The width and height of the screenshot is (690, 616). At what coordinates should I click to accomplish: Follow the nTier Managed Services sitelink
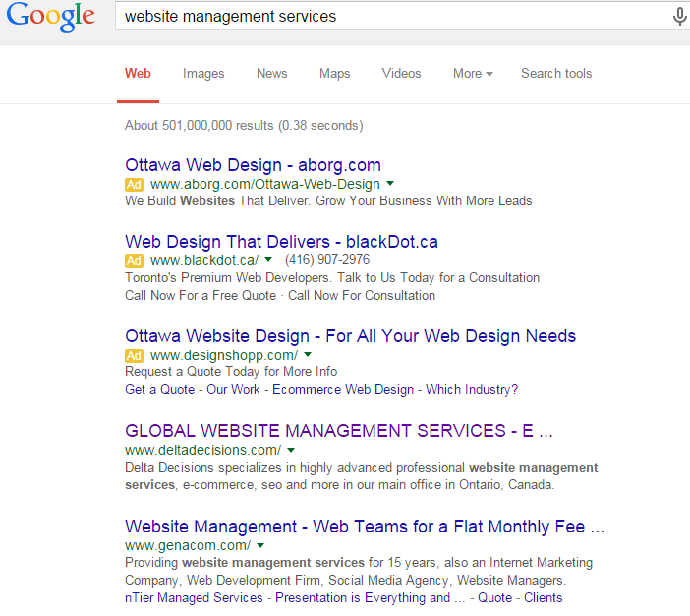click(194, 598)
